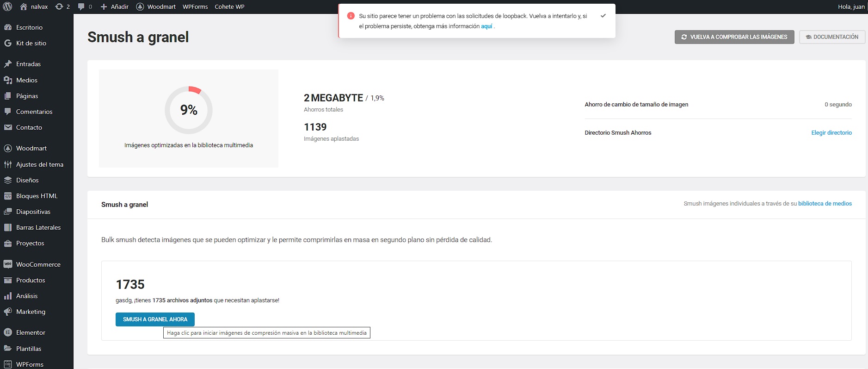Open the WordPress logo menu
This screenshot has height=369, width=868.
pos(8,6)
